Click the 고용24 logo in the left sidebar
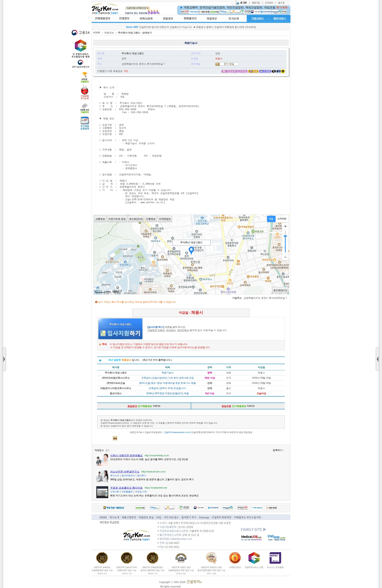 click(x=80, y=33)
